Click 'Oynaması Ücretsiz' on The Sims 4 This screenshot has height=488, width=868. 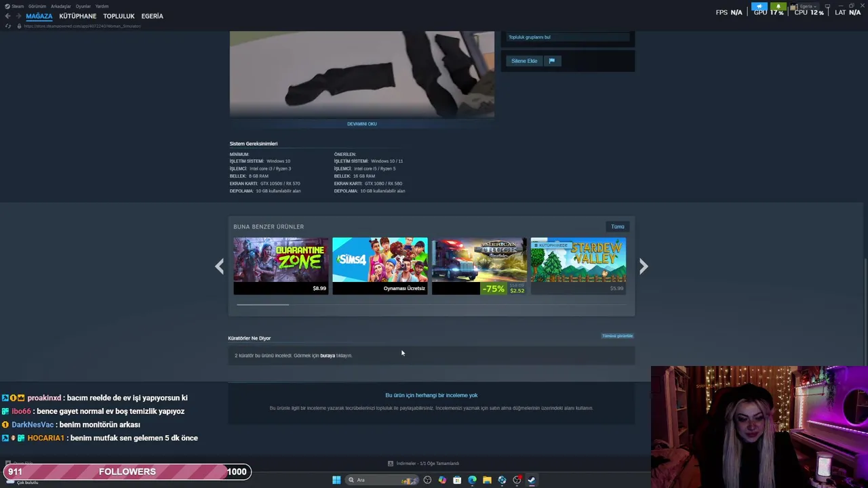pos(404,289)
